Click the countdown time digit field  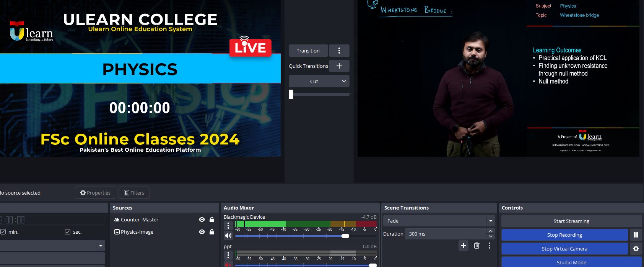click(52, 220)
